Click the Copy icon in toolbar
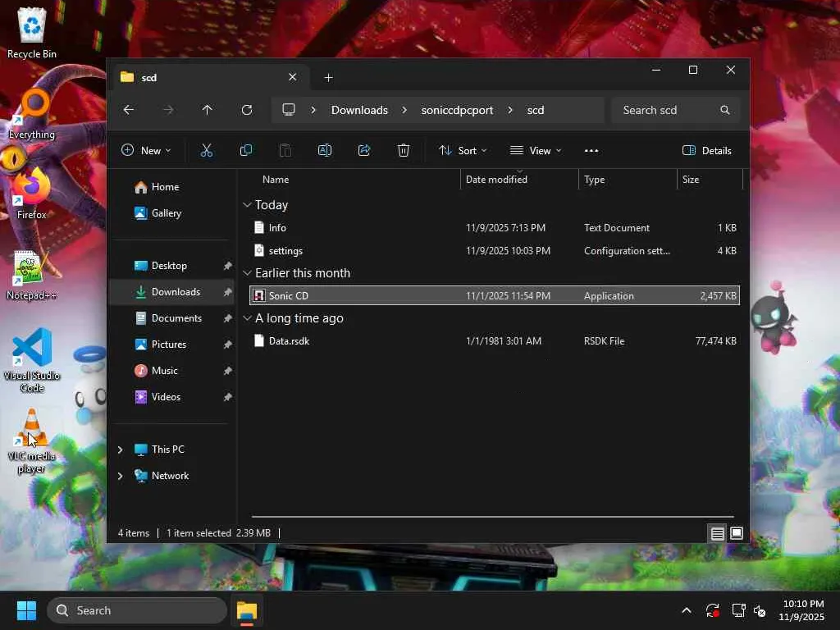The height and width of the screenshot is (630, 840). tap(246, 151)
